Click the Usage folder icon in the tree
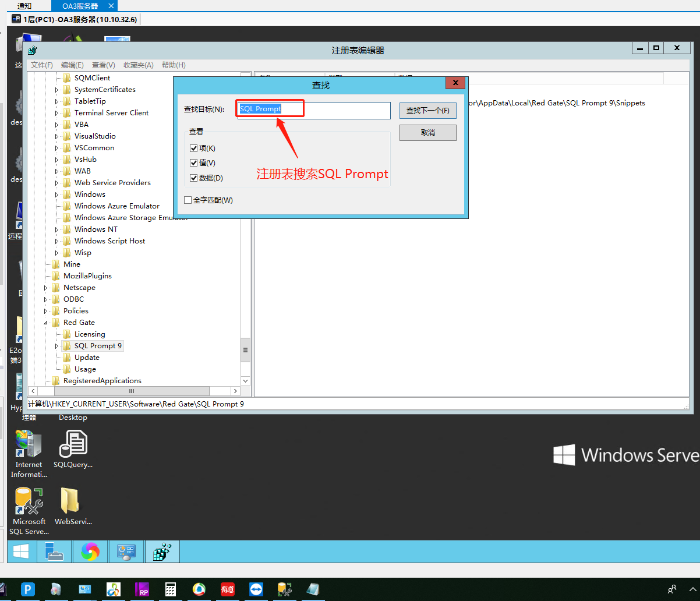This screenshot has width=700, height=601. tap(66, 369)
